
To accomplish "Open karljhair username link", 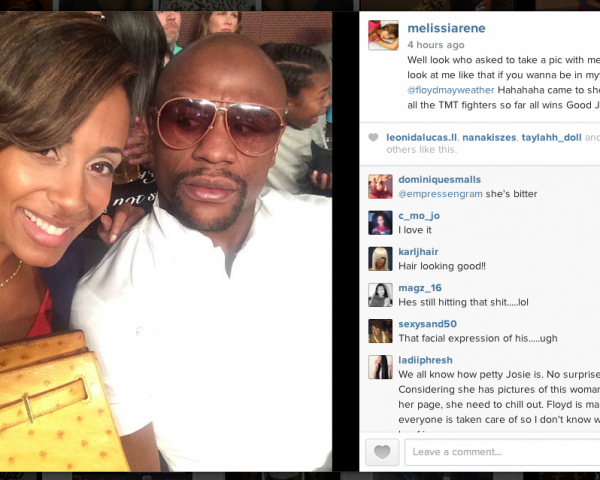I will tap(418, 251).
